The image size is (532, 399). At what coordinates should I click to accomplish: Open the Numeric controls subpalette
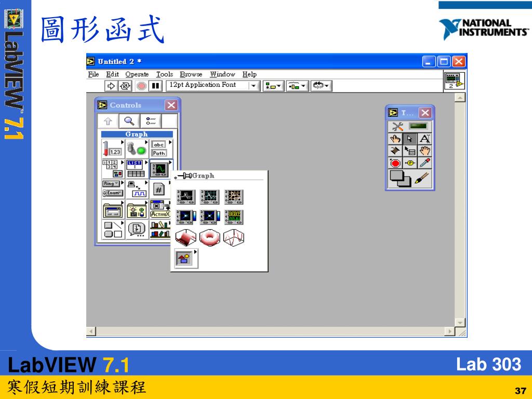pyautogui.click(x=113, y=149)
